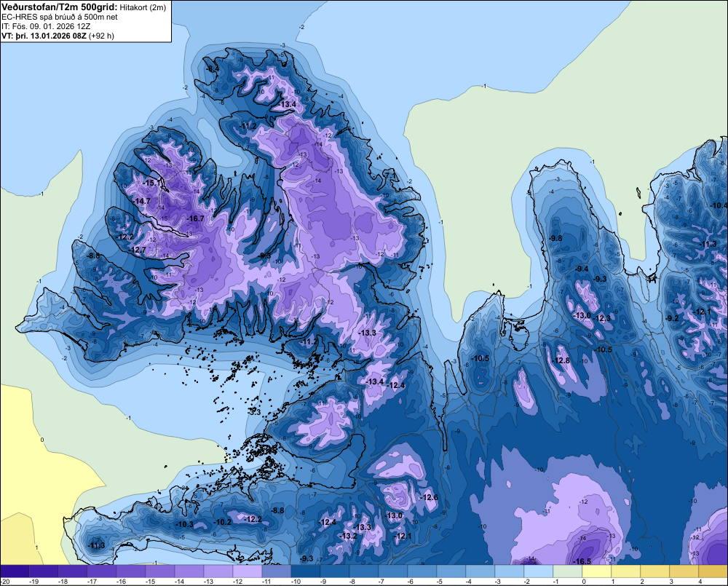Click the -3.3 label among the islands
728x586 pixels.
(x=255, y=412)
